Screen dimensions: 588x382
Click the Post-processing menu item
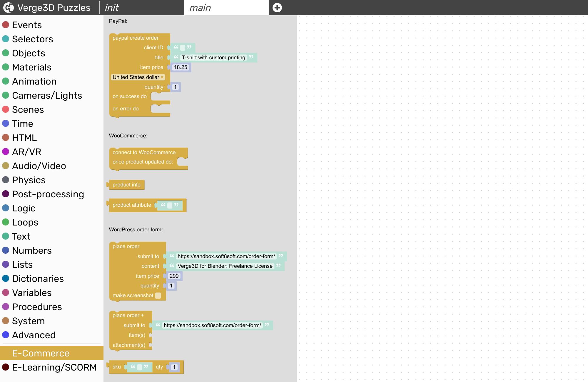click(x=48, y=194)
